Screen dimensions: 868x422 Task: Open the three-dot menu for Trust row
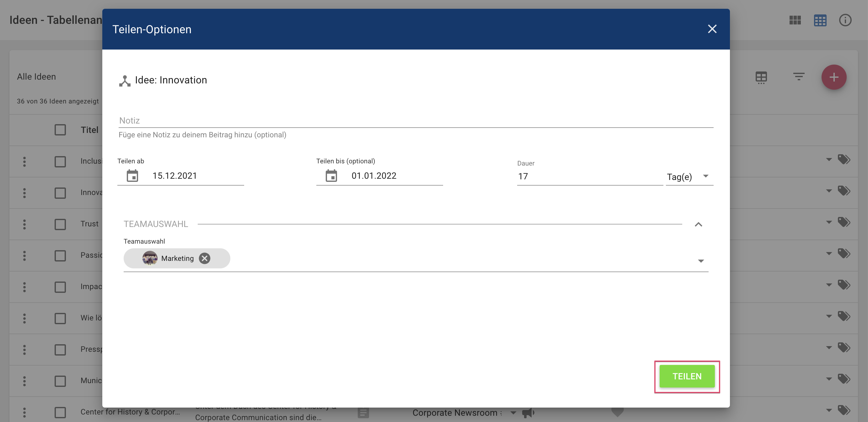24,224
